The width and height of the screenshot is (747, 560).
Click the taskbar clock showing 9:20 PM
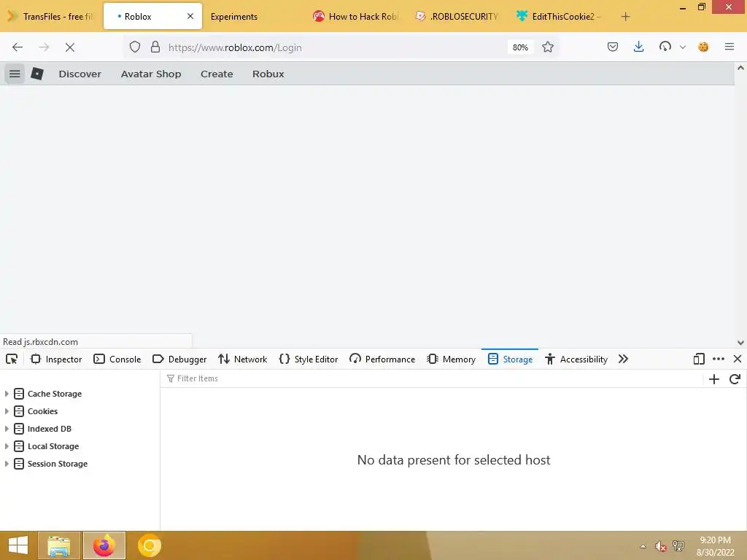point(715,546)
